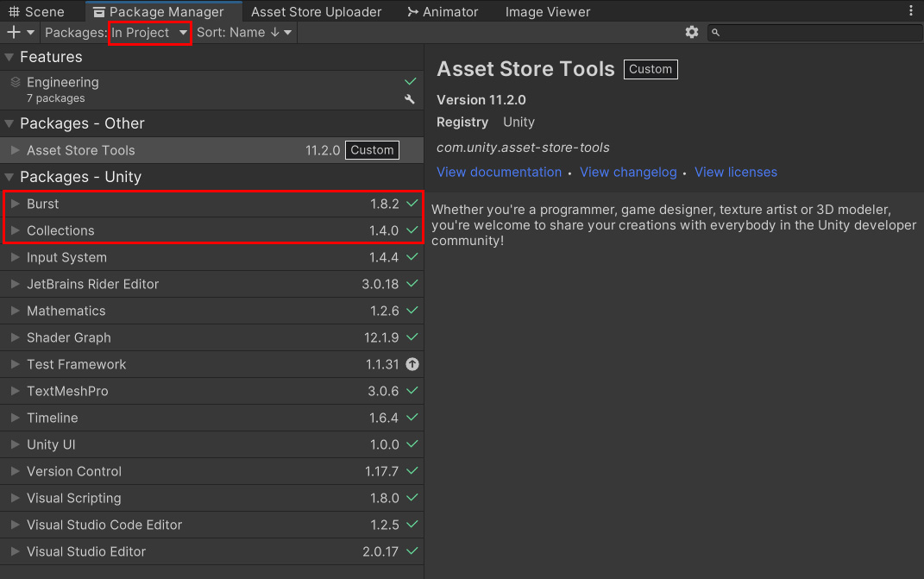Click the Engineering layers icon
Screen dimensions: 924x579
(16, 83)
